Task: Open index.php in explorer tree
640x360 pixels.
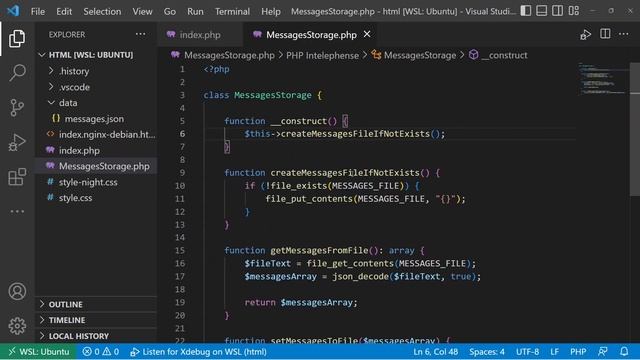Action: click(96, 151)
